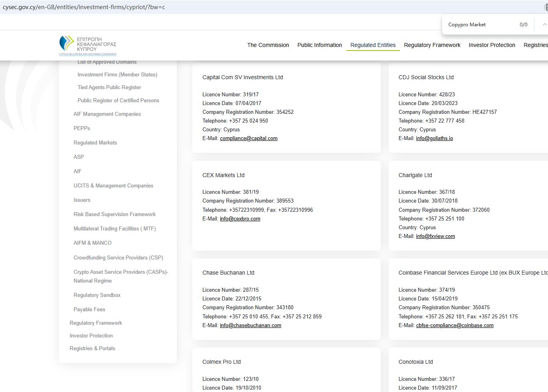The image size is (548, 392).
Task: Go to previous find result arrow
Action: click(544, 25)
